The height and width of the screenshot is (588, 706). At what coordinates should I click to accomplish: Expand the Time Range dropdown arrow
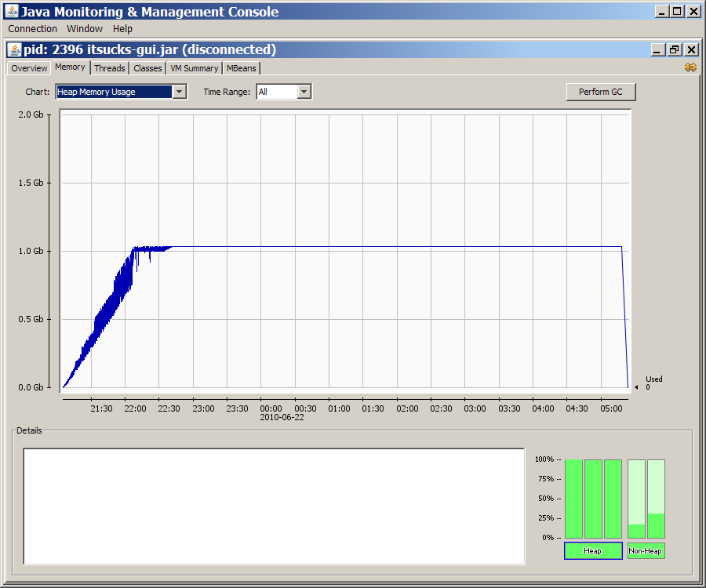[x=304, y=92]
